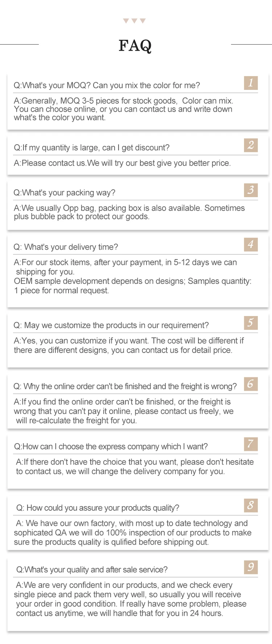272x644 pixels.
Task: Click the three down-arrow triangles above FAQ
Action: 135,21
